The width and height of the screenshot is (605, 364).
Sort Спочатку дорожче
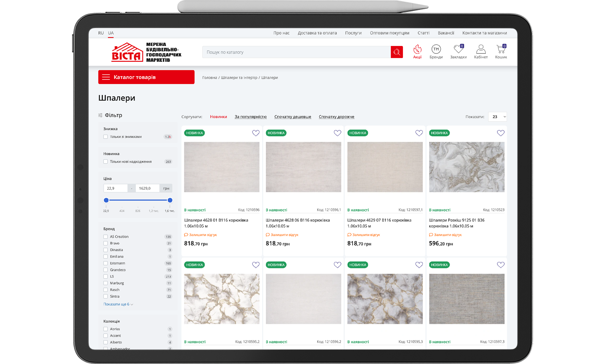click(336, 117)
